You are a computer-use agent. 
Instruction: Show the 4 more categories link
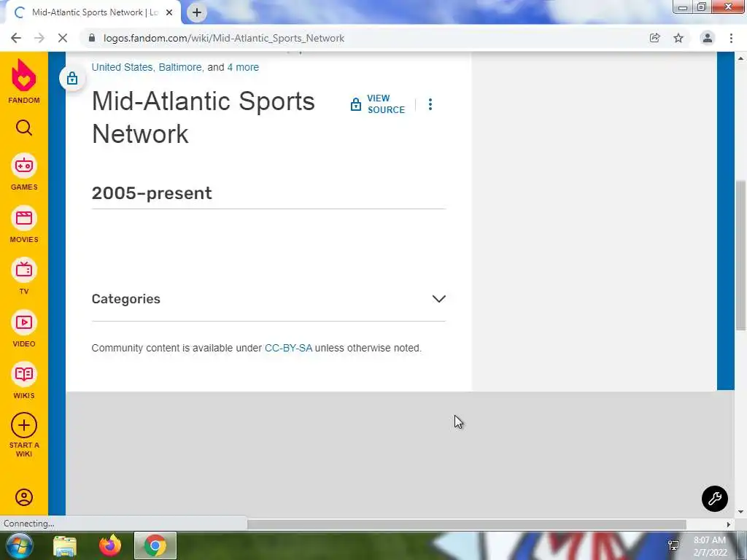tap(243, 67)
